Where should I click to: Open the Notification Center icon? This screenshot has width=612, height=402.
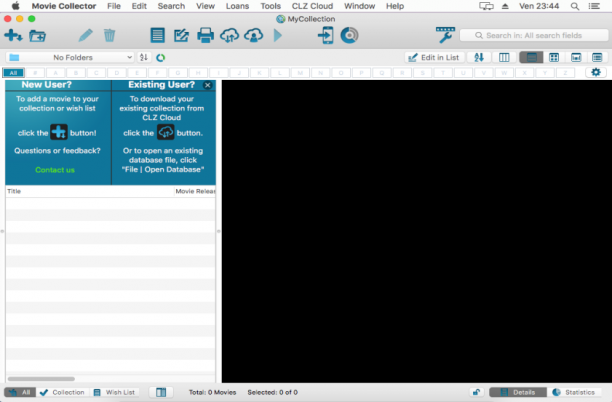coord(594,6)
